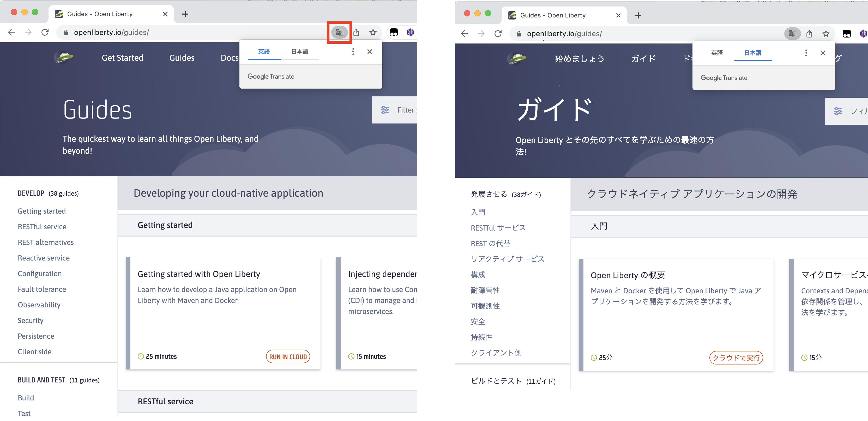Open new tab in left browser

[x=185, y=14]
